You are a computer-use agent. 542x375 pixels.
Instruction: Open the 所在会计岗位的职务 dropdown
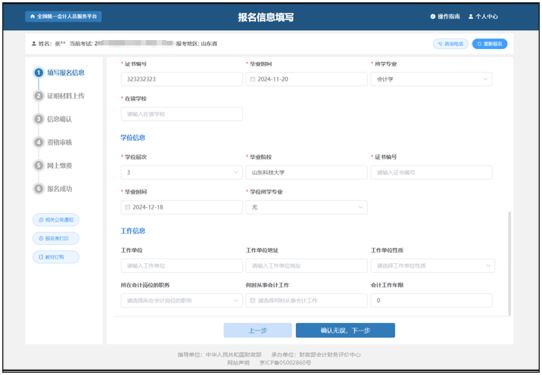click(x=181, y=300)
